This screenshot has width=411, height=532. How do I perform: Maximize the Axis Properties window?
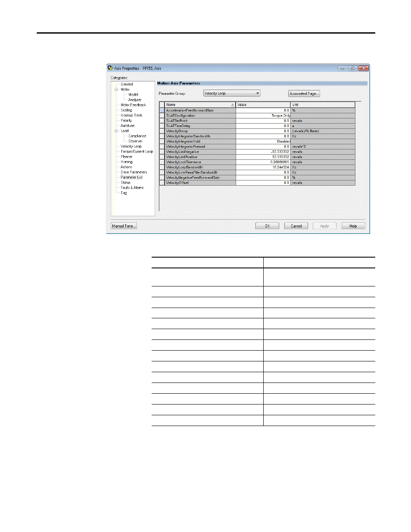click(x=353, y=68)
